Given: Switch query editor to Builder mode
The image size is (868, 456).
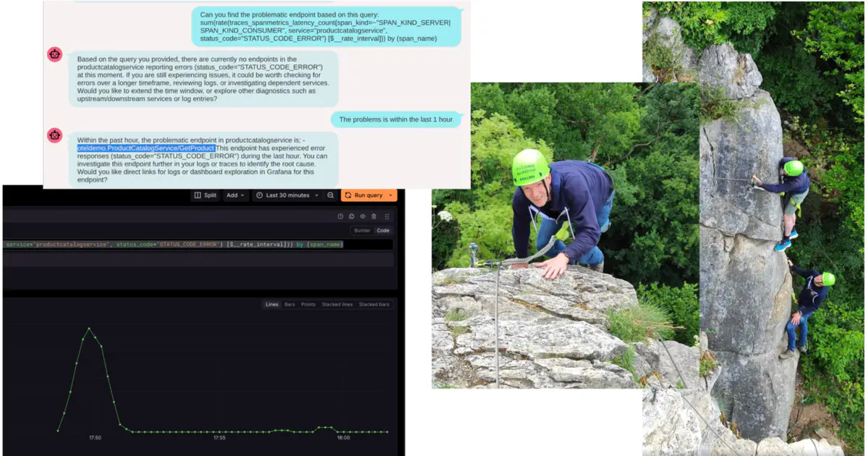Looking at the screenshot, I should click(x=362, y=231).
